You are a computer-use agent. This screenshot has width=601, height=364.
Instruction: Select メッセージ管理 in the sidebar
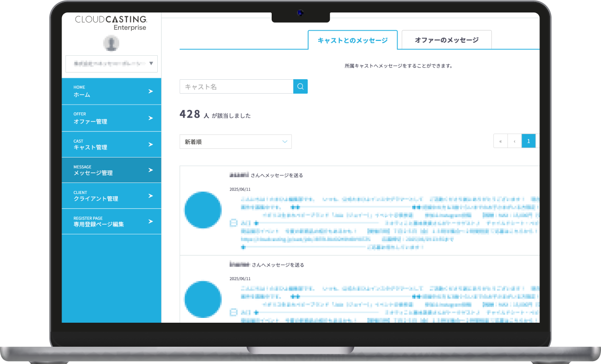(111, 170)
